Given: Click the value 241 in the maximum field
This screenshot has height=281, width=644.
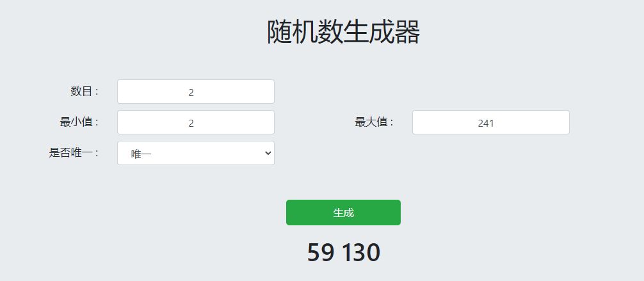Looking at the screenshot, I should coord(486,123).
